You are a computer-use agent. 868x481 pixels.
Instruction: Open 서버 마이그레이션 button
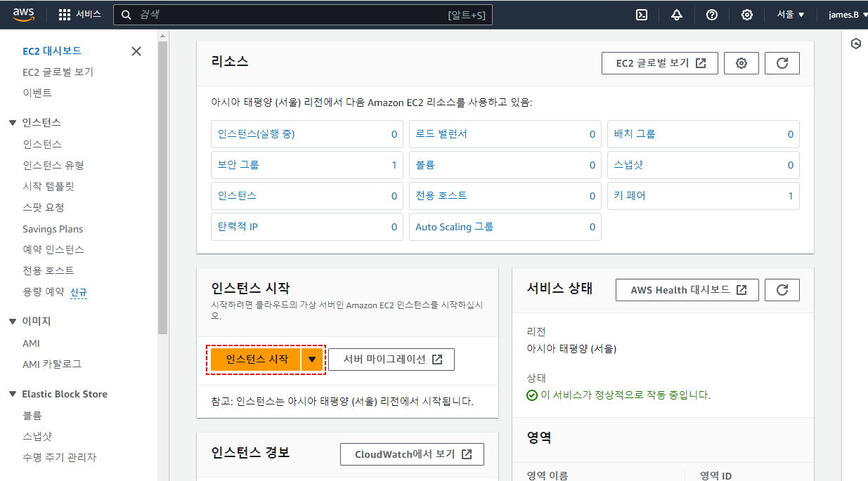391,360
